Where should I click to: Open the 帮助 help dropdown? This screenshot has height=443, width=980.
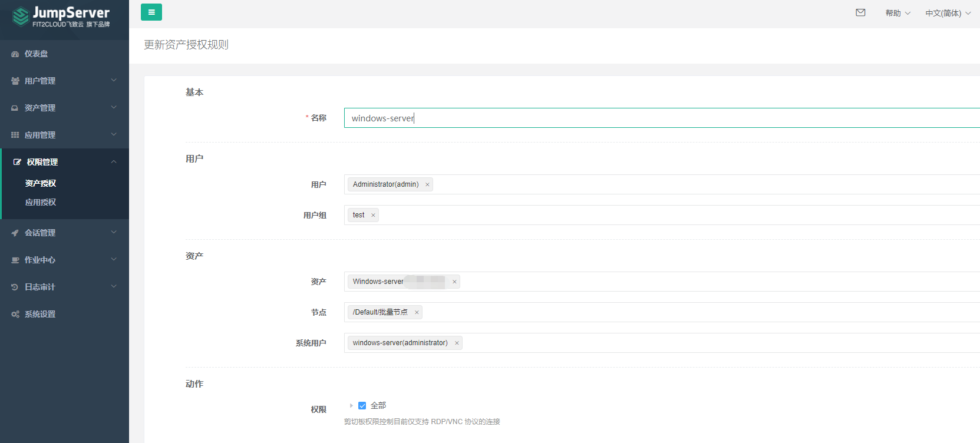pyautogui.click(x=897, y=13)
